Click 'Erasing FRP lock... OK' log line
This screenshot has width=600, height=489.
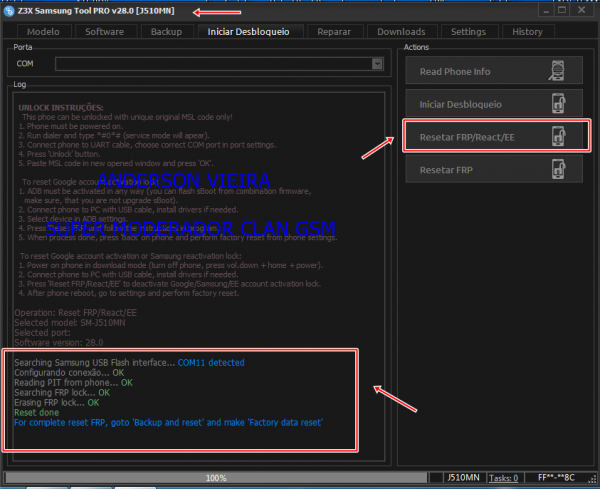57,403
